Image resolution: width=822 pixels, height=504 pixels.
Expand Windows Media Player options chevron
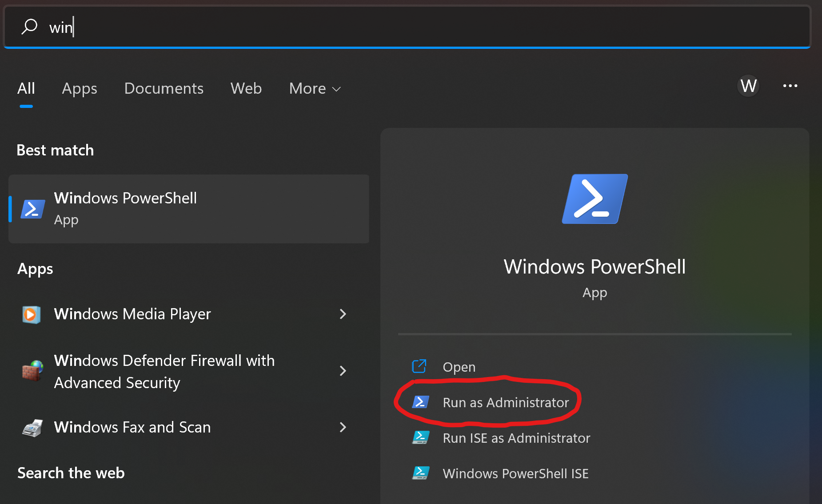click(343, 314)
